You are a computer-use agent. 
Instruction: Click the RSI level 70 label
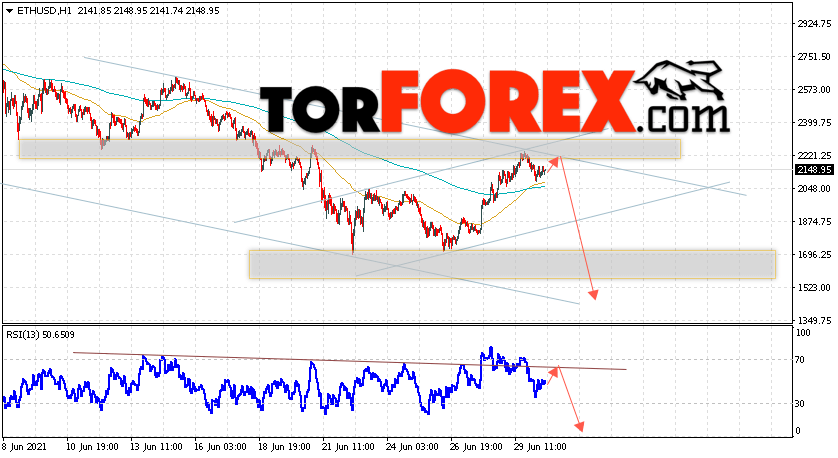click(x=800, y=360)
